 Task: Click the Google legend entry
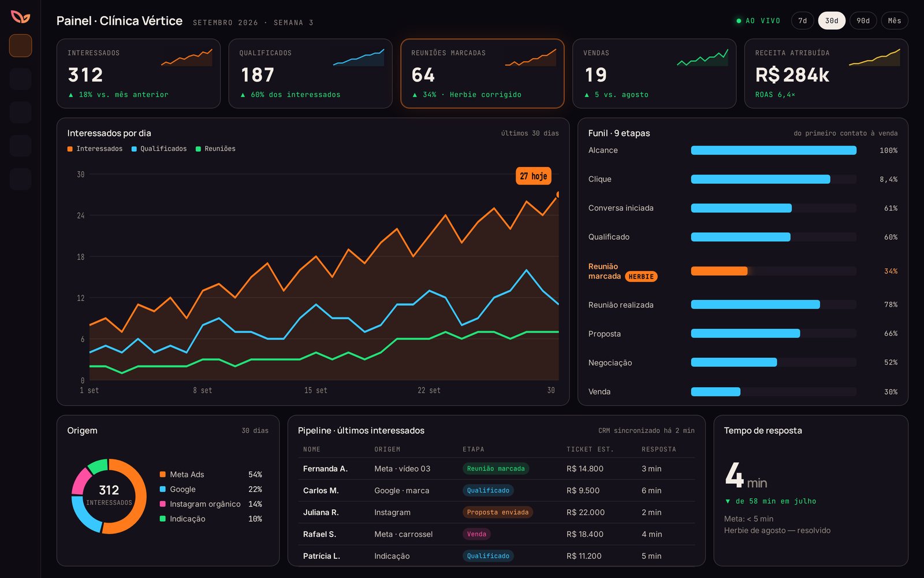(211, 490)
